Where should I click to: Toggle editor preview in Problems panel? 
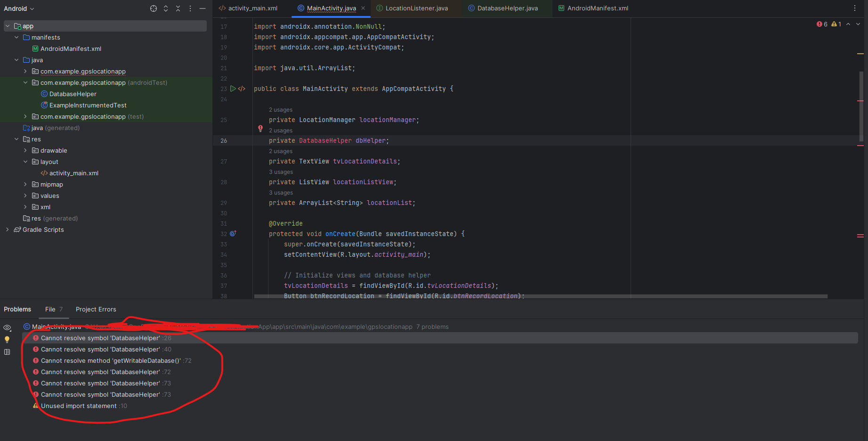tap(7, 352)
